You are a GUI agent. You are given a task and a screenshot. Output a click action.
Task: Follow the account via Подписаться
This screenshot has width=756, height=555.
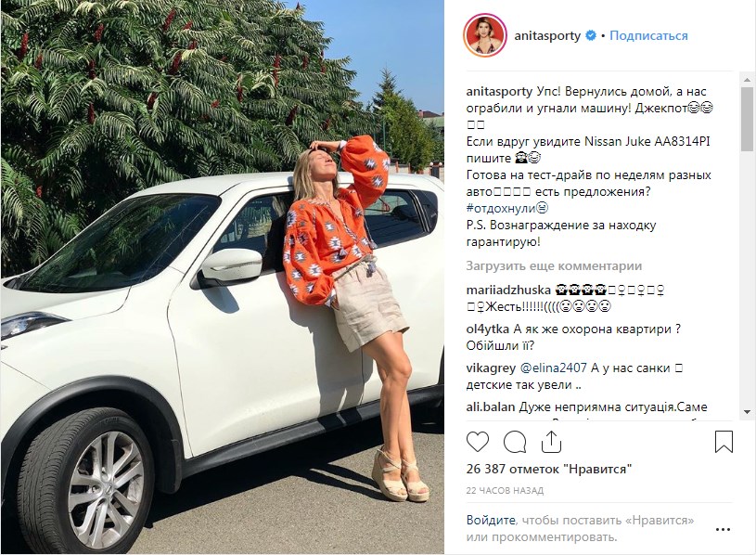pyautogui.click(x=648, y=35)
